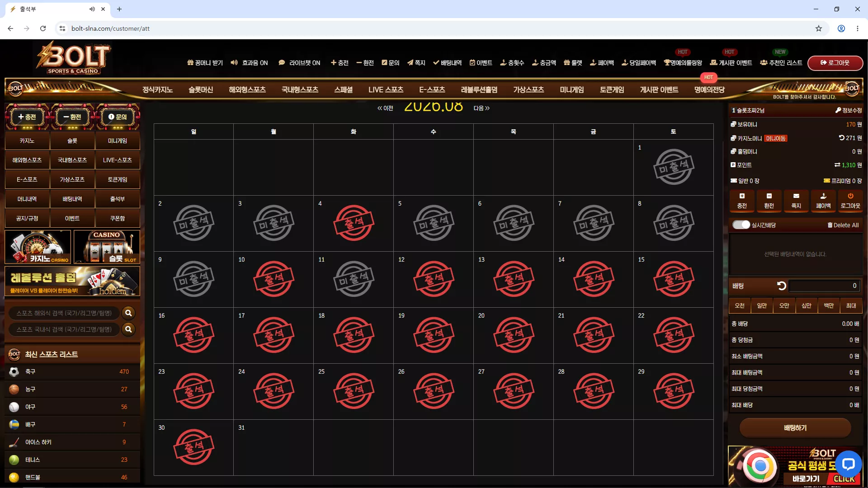Click the search icon for 해외식 sports search
Viewport: 868px width, 488px height.
pyautogui.click(x=128, y=313)
